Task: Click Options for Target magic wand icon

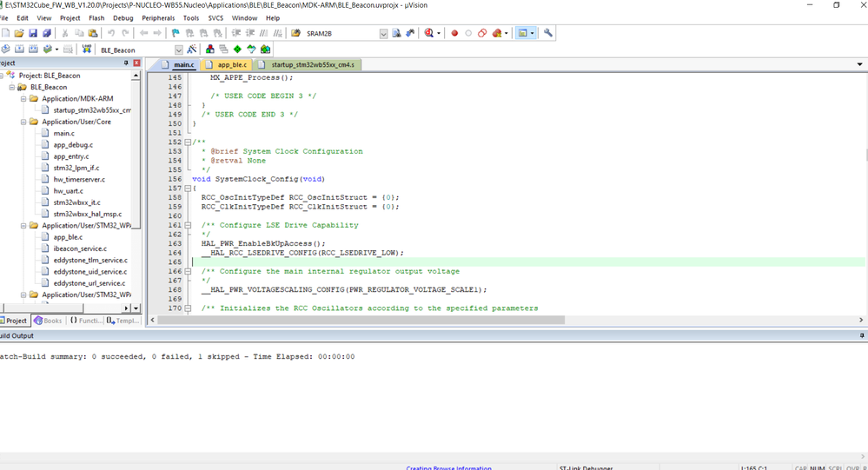Action: [x=192, y=50]
